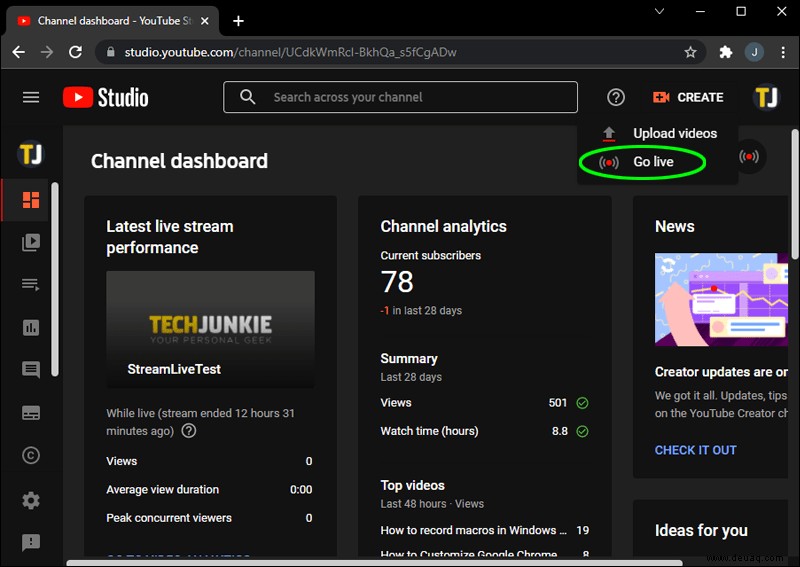Bookmark this page with the star icon

[x=690, y=52]
